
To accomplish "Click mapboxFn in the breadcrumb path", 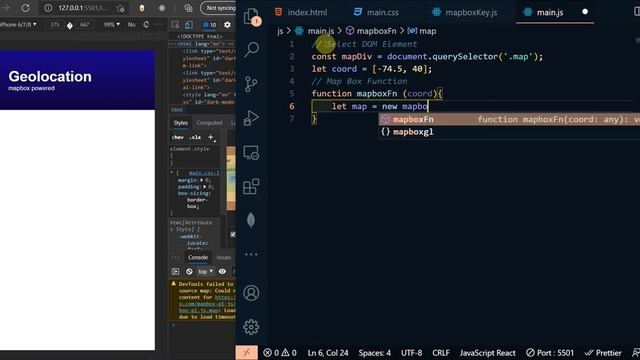I will point(376,31).
